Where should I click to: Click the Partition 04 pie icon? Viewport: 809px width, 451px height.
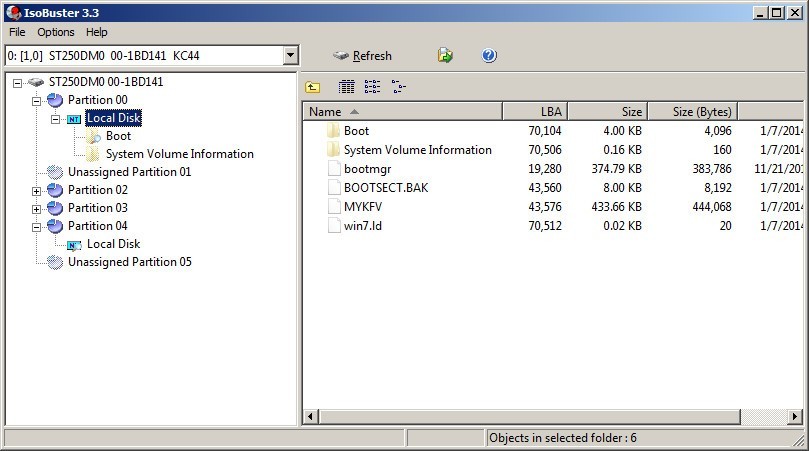tap(55, 227)
